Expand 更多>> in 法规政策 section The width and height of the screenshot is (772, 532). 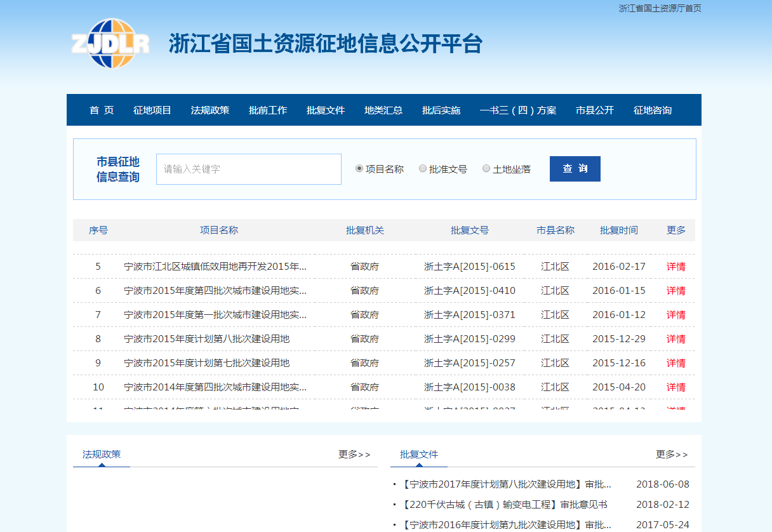coord(354,455)
